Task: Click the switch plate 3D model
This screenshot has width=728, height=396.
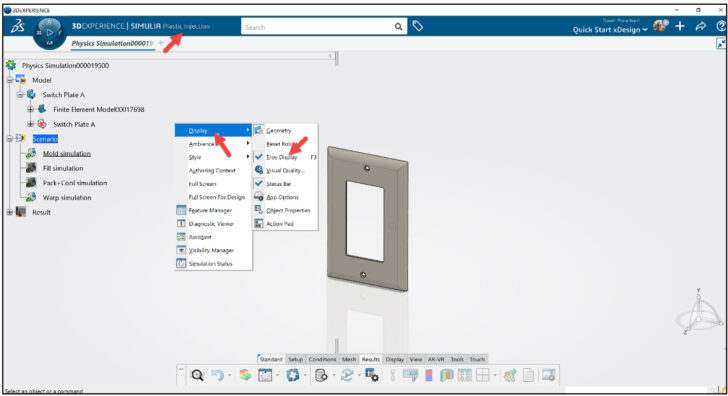Action: coord(368,218)
